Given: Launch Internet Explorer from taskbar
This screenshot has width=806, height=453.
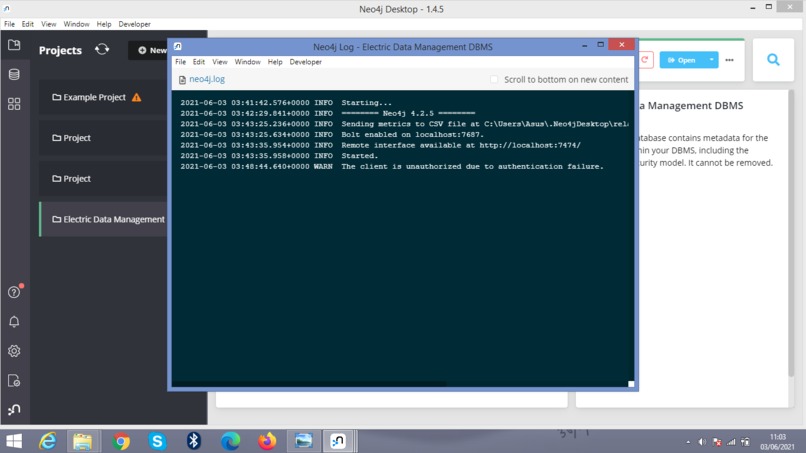Looking at the screenshot, I should [x=48, y=441].
